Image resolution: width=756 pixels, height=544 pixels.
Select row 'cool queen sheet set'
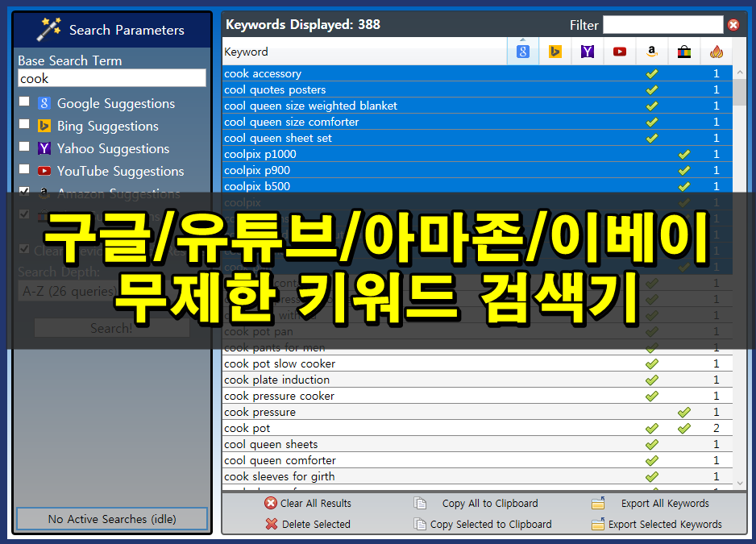(477, 138)
